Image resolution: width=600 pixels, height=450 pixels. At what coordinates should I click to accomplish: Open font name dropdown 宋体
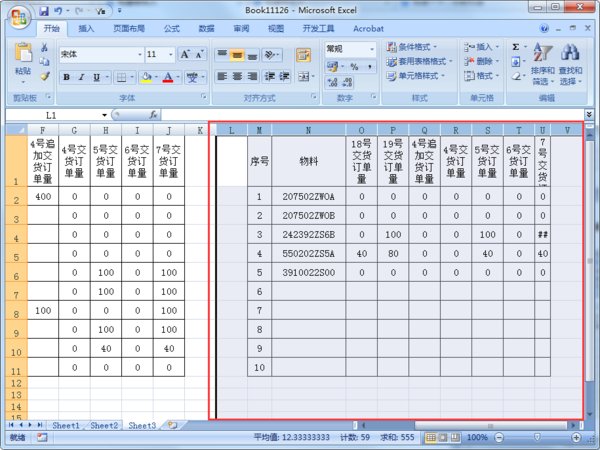click(x=139, y=55)
